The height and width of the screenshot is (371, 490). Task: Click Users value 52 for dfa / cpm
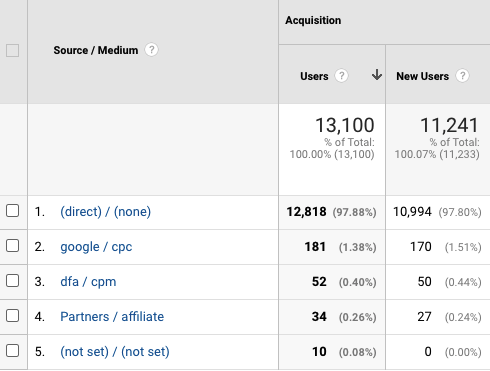coord(319,282)
